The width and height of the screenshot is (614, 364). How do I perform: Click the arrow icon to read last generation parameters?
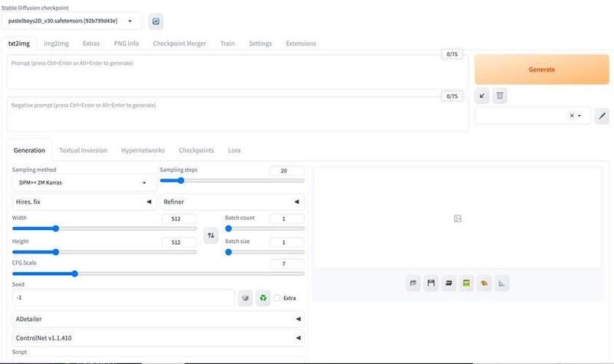click(482, 96)
